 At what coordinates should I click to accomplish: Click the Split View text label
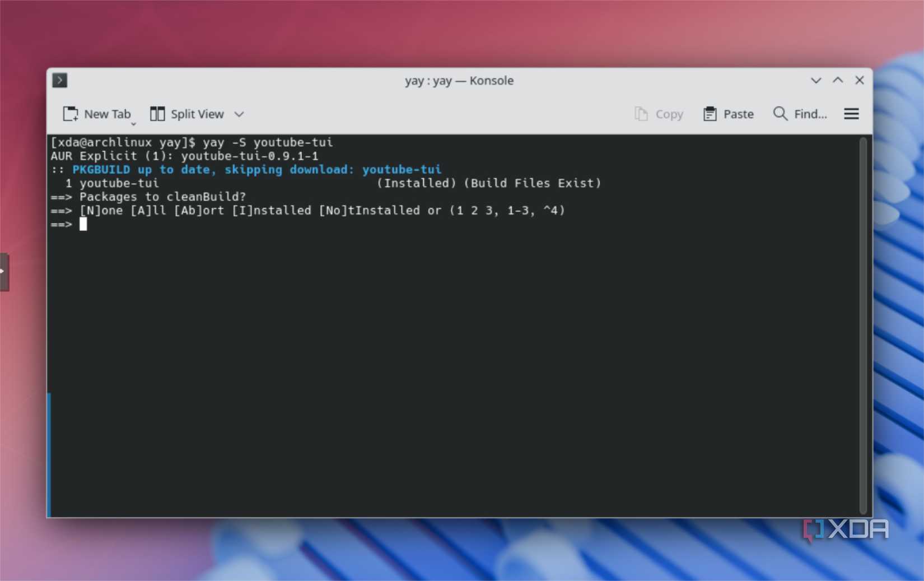coord(197,114)
